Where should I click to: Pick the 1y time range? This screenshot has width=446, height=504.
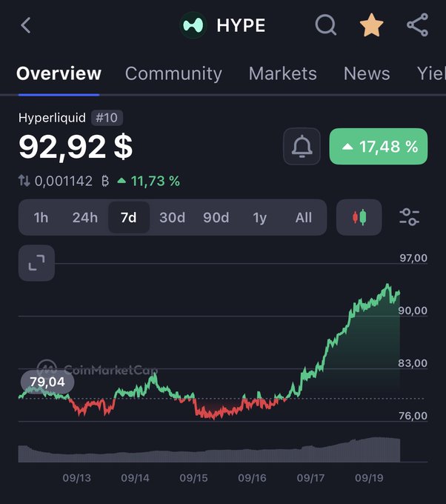(x=259, y=218)
